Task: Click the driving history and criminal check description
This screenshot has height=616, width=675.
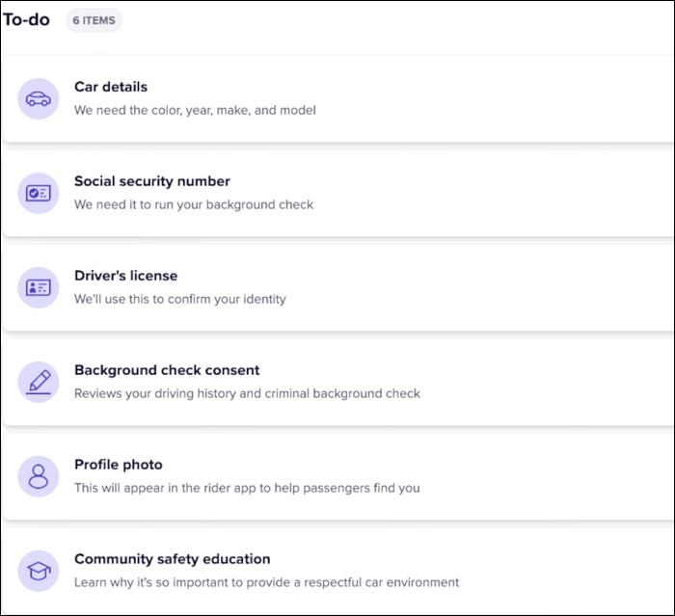Action: [247, 393]
